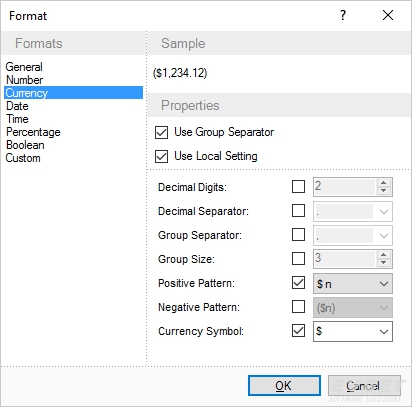
Task: Decrease Decimal Digits with down arrow
Action: point(384,190)
